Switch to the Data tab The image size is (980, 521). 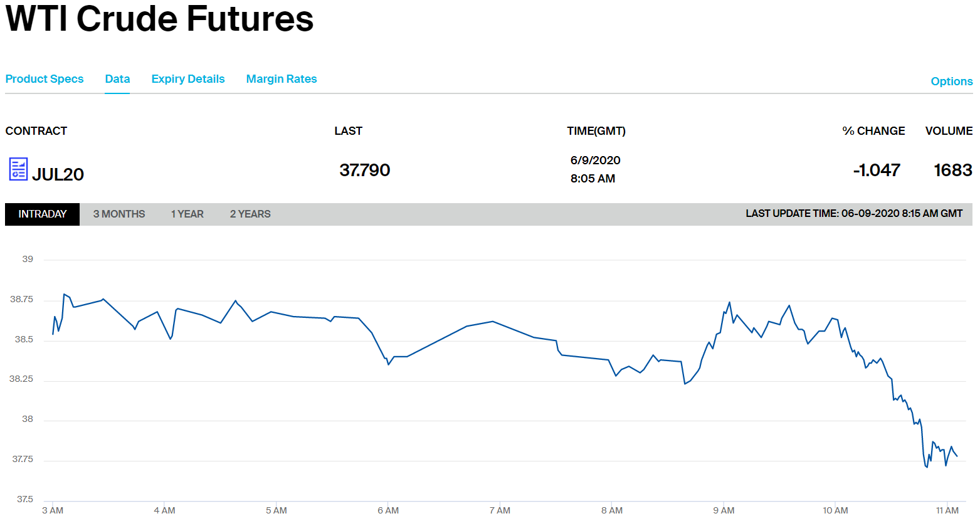click(x=117, y=79)
